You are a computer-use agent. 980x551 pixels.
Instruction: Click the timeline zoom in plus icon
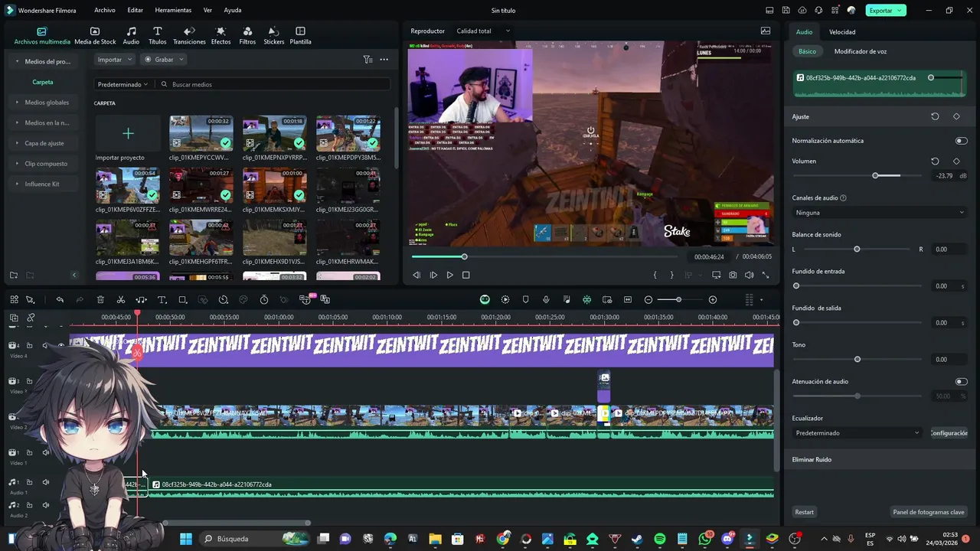coord(713,299)
